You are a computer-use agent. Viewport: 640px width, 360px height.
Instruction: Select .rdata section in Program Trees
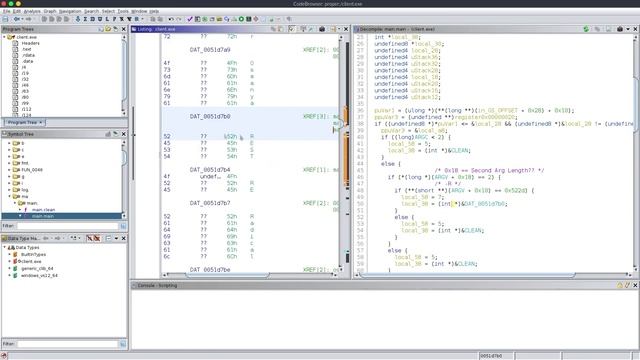28,55
